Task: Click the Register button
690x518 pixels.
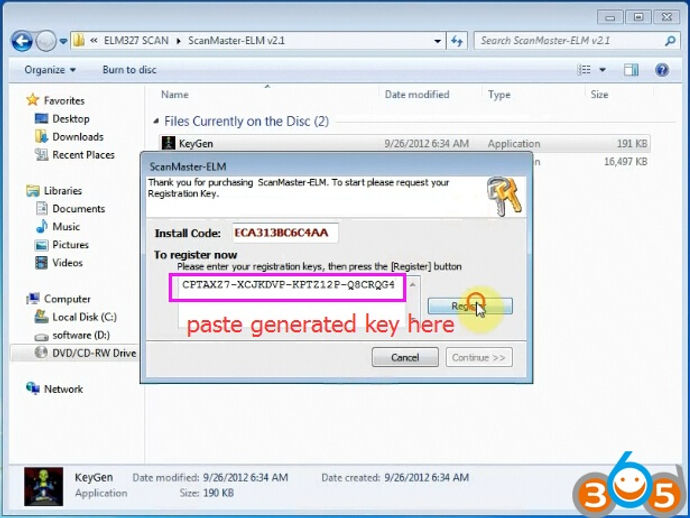Action: (470, 306)
